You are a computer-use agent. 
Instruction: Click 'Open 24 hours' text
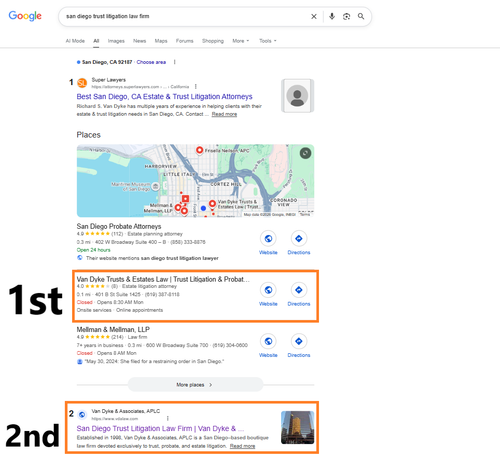pos(93,250)
